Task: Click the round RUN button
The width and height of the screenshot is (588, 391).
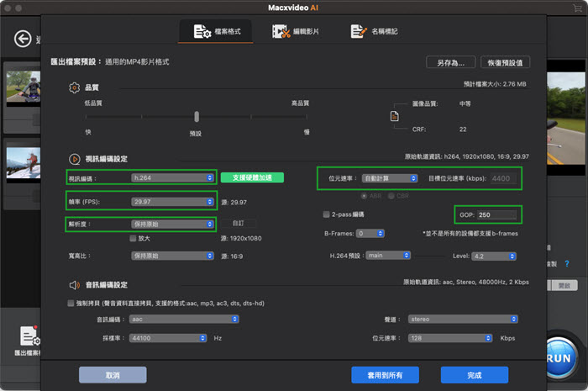Action: (x=560, y=357)
